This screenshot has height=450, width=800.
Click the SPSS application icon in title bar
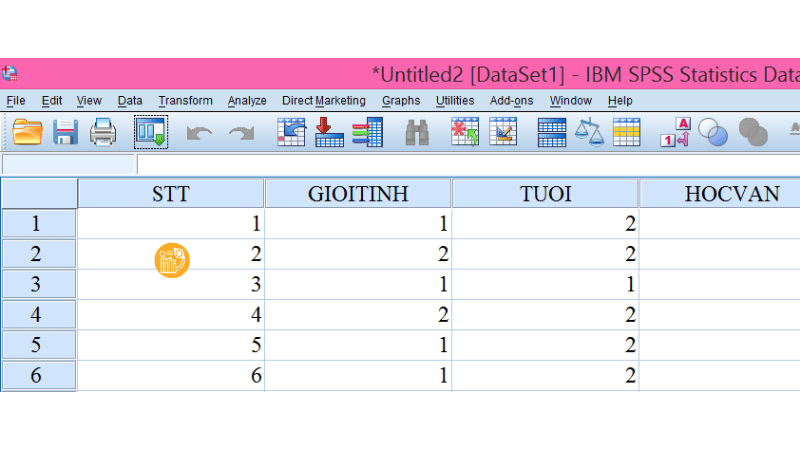tap(9, 73)
